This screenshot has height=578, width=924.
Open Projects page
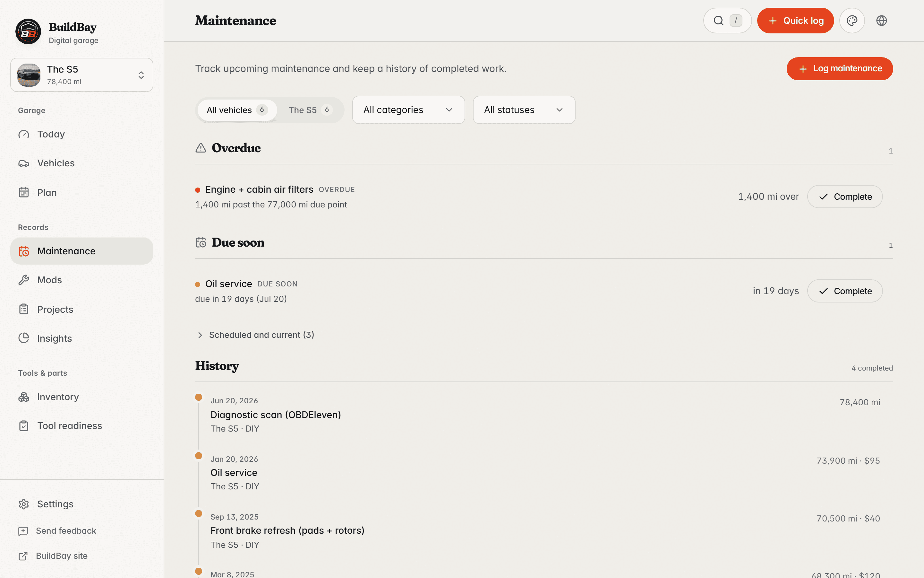tap(82, 309)
